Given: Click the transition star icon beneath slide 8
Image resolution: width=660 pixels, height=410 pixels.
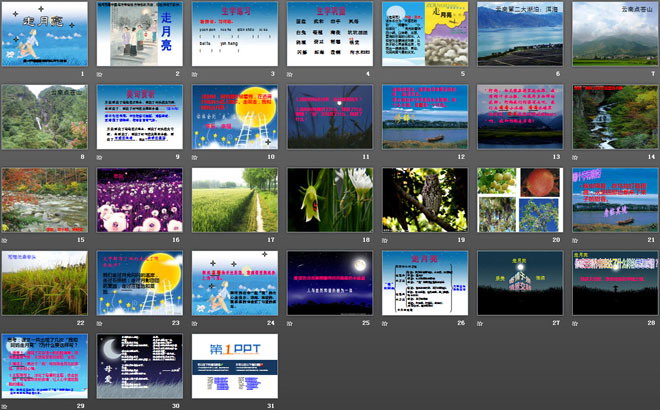Looking at the screenshot, I should pos(5,157).
